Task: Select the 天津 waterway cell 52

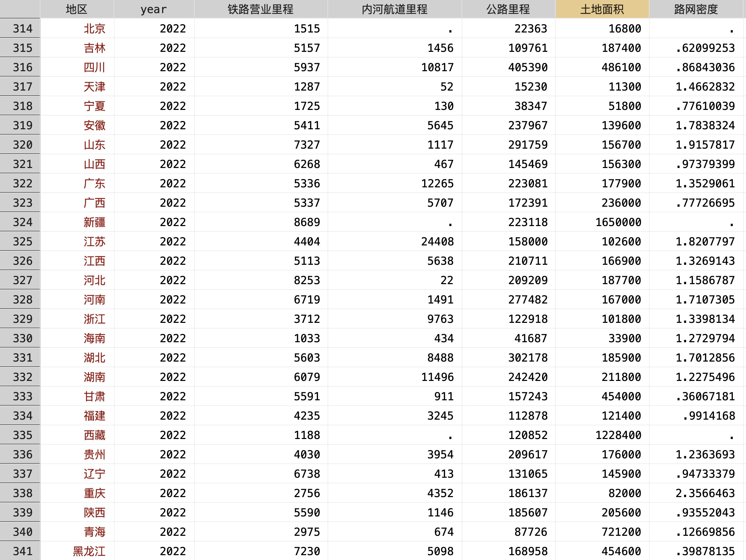Action: tap(447, 86)
